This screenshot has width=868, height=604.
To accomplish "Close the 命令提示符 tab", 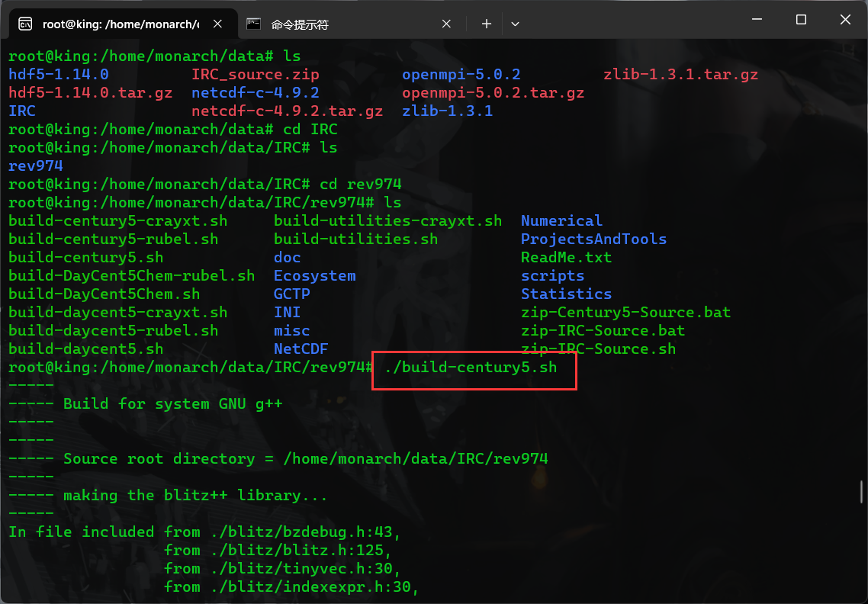I will point(446,24).
